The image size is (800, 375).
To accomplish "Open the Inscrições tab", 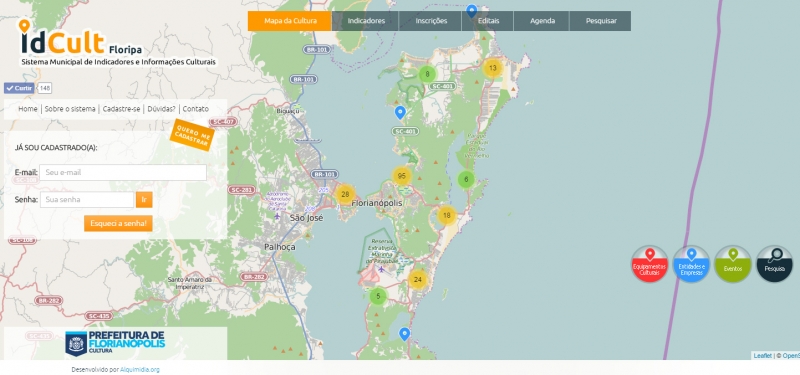I will 431,21.
